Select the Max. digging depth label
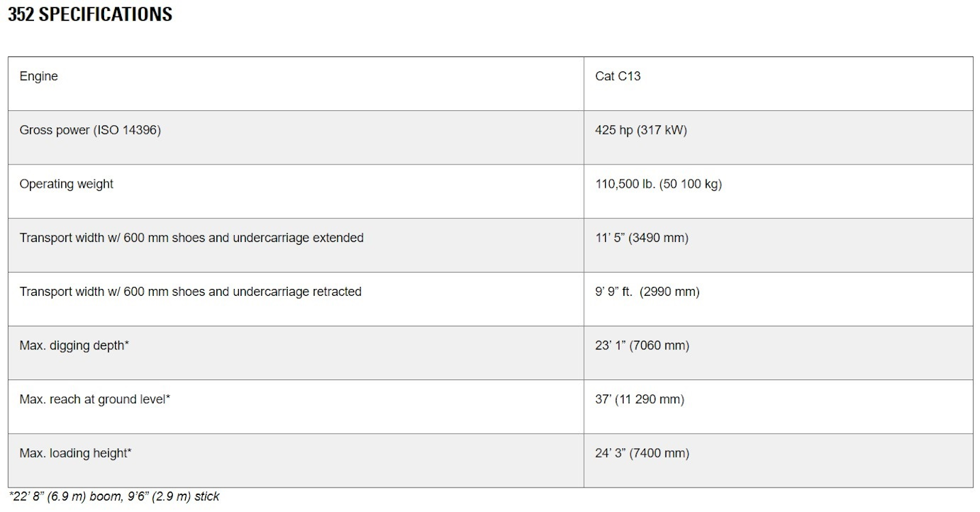 pyautogui.click(x=74, y=345)
